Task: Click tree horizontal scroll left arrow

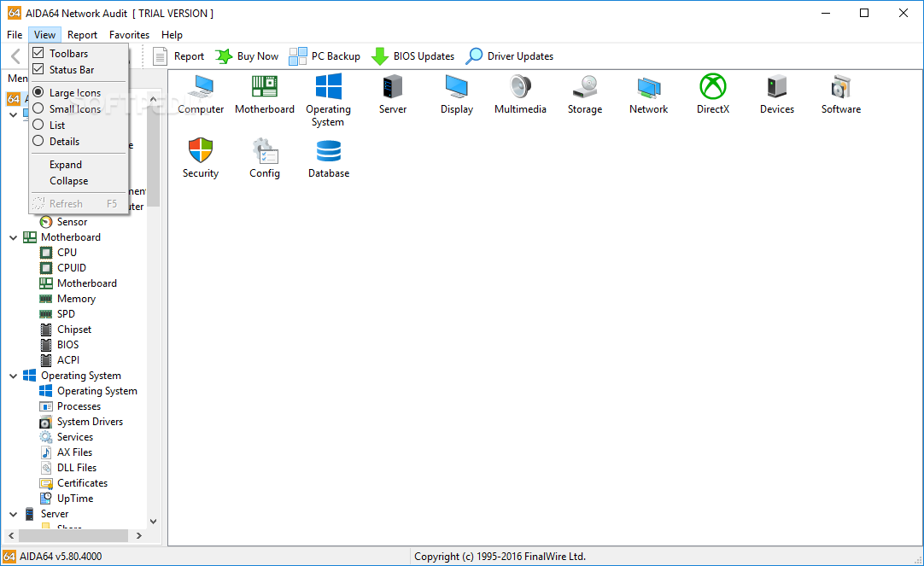Action: point(11,535)
